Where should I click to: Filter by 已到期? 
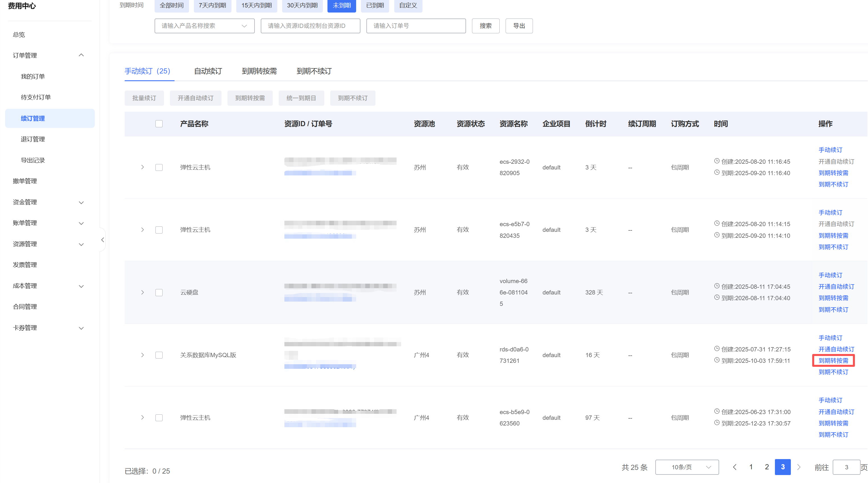375,5
